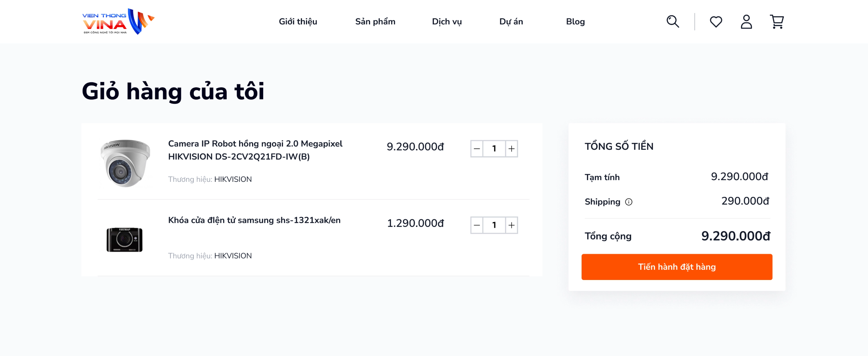
Task: Open the search magnifier icon
Action: coord(672,22)
